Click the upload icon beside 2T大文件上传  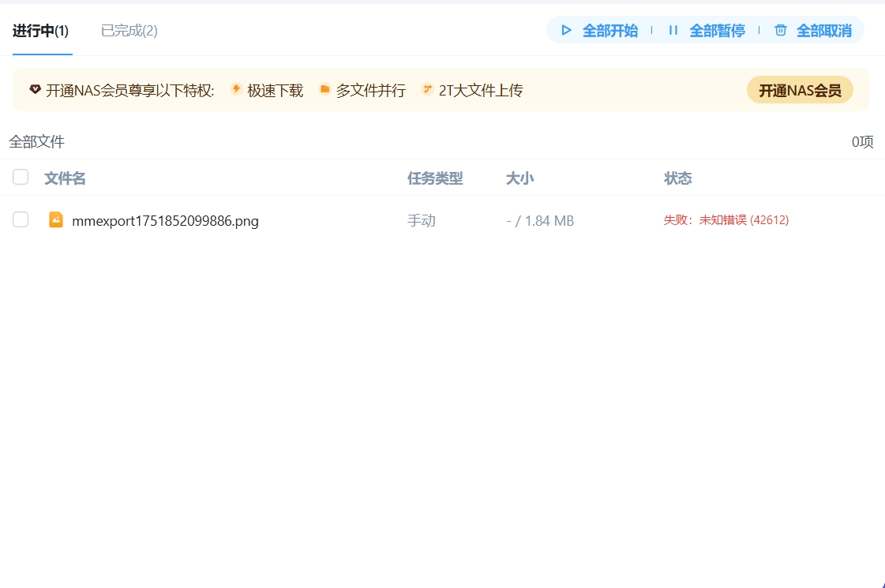pos(428,90)
